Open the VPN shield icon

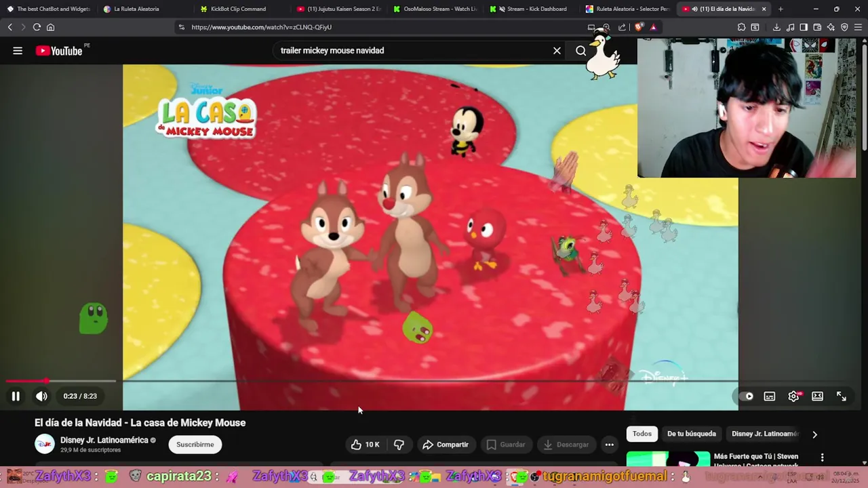(844, 27)
